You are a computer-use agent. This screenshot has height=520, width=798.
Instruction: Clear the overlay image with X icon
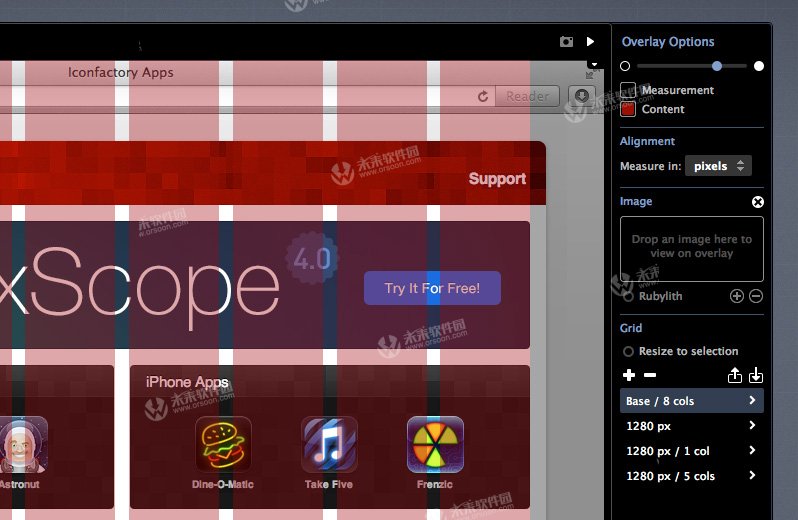click(x=757, y=202)
